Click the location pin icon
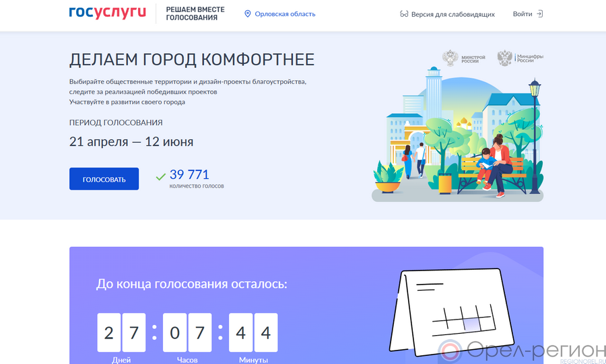The width and height of the screenshot is (606, 364). click(247, 14)
